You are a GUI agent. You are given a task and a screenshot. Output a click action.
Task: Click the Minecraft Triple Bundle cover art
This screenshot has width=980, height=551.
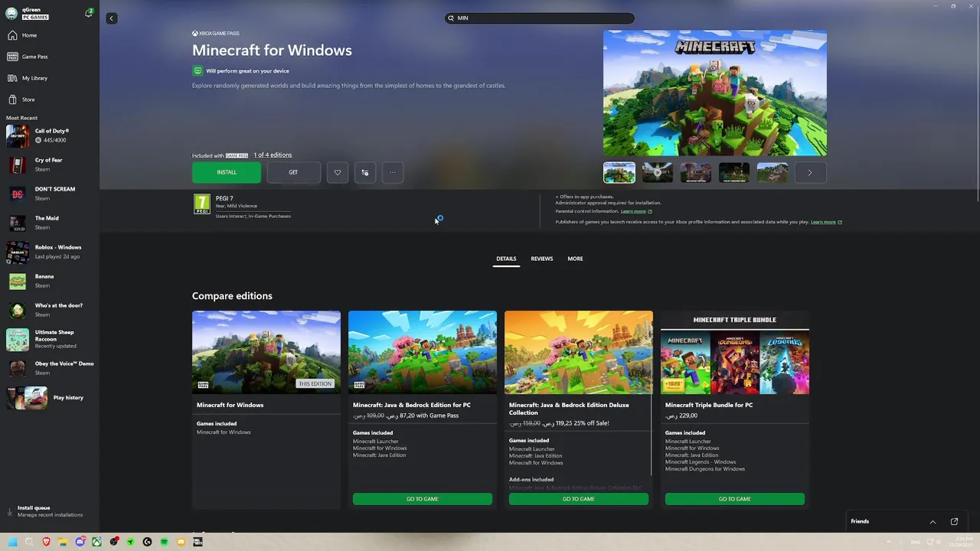735,352
